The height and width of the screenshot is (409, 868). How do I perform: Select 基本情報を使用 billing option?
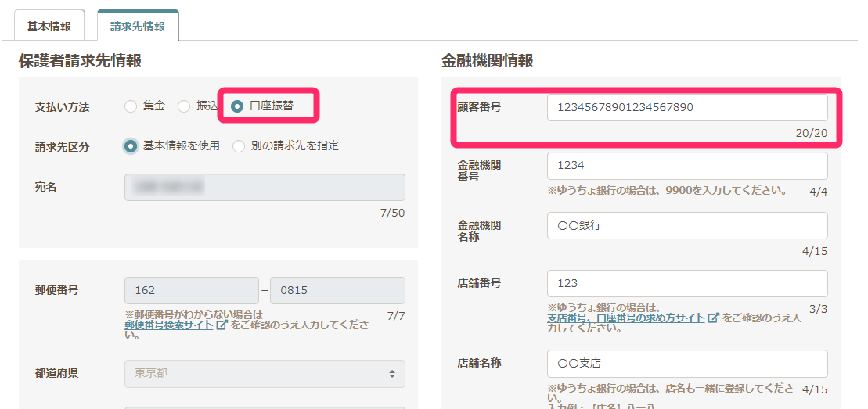(x=131, y=146)
